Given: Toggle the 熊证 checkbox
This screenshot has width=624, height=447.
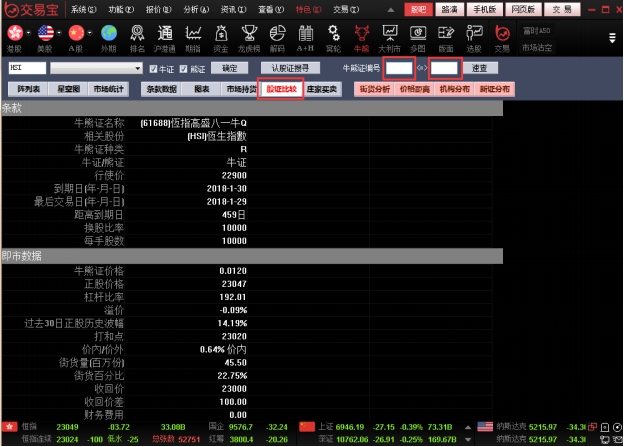Looking at the screenshot, I should tap(183, 69).
